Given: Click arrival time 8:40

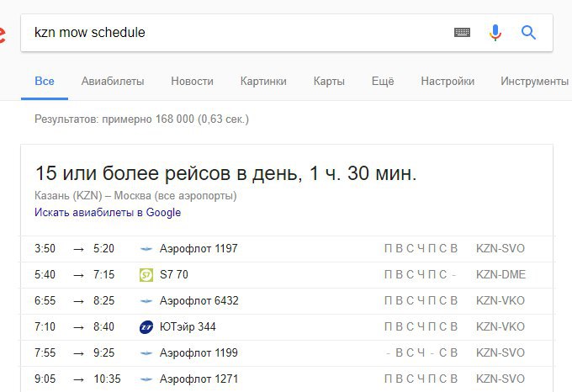Looking at the screenshot, I should click(104, 326).
